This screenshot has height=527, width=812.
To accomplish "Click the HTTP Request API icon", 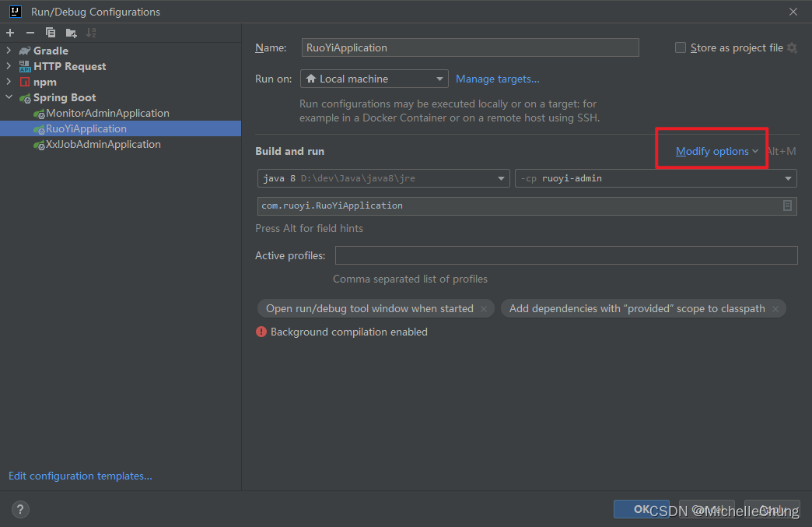I will click(x=24, y=66).
